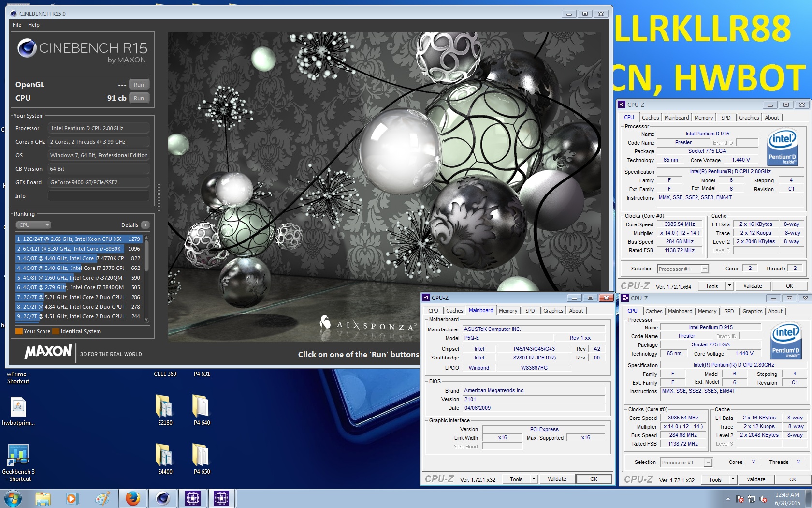Open Tools dropdown arrow in top CPU-Z
812x508 pixels.
coord(729,286)
